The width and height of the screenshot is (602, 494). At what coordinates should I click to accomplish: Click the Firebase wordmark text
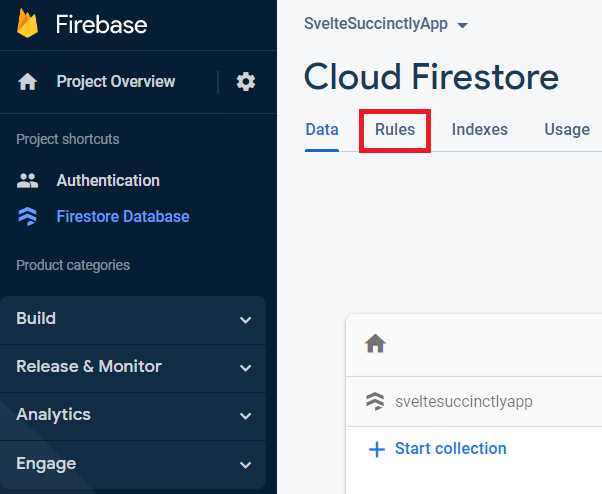101,25
